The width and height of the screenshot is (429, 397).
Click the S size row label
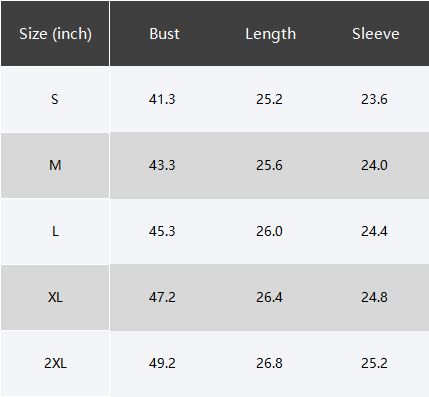tap(55, 99)
